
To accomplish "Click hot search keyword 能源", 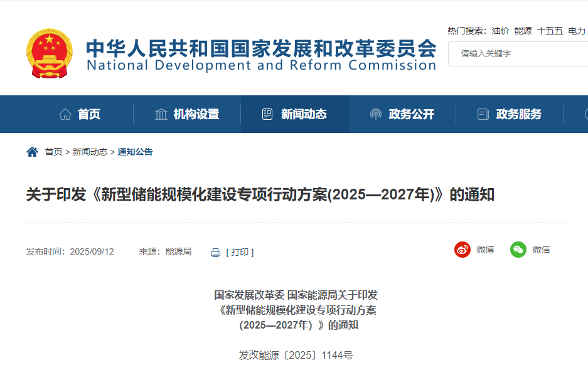I will point(523,31).
